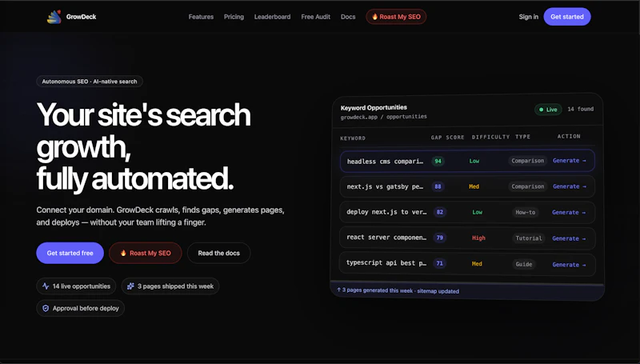Viewport: 640px width, 364px height.
Task: Click Generate for react server components row
Action: click(x=569, y=238)
